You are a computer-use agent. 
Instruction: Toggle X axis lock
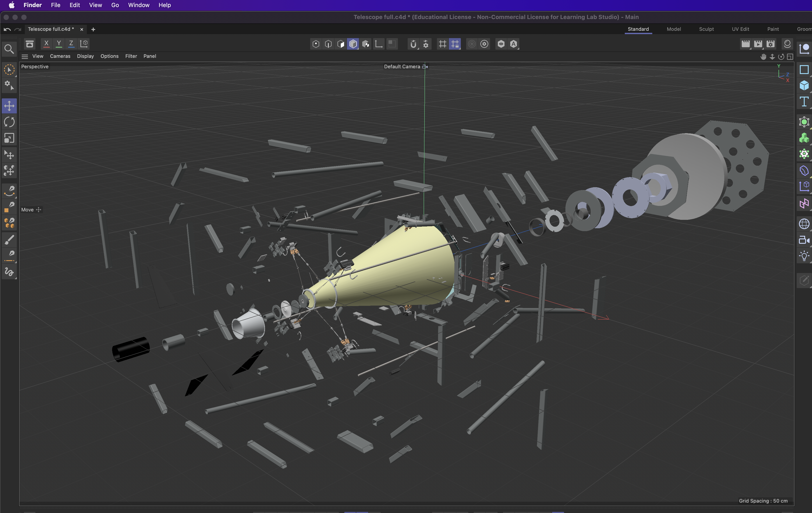pos(47,43)
